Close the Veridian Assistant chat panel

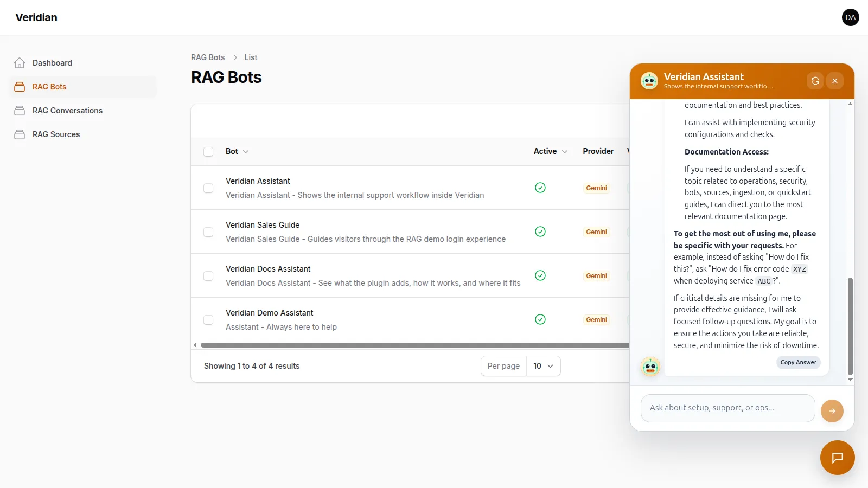point(835,81)
